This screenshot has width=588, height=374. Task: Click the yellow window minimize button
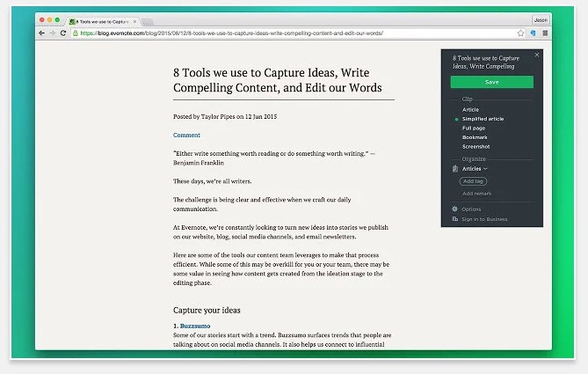49,20
